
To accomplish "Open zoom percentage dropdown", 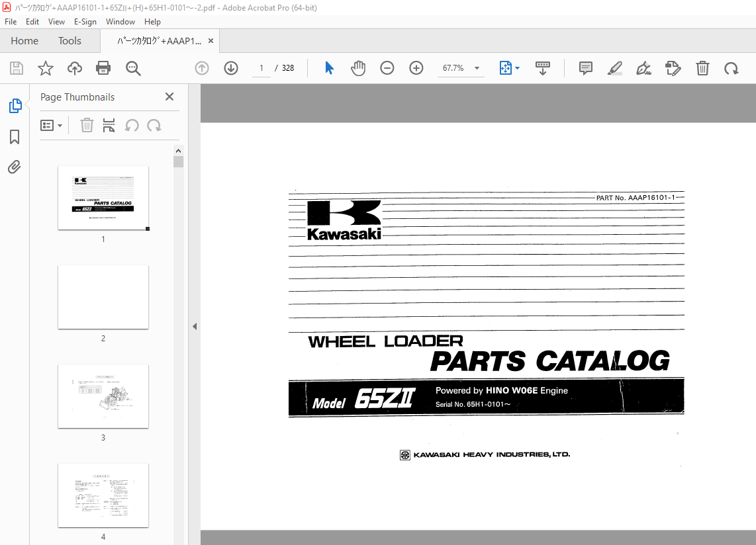I will pos(477,68).
